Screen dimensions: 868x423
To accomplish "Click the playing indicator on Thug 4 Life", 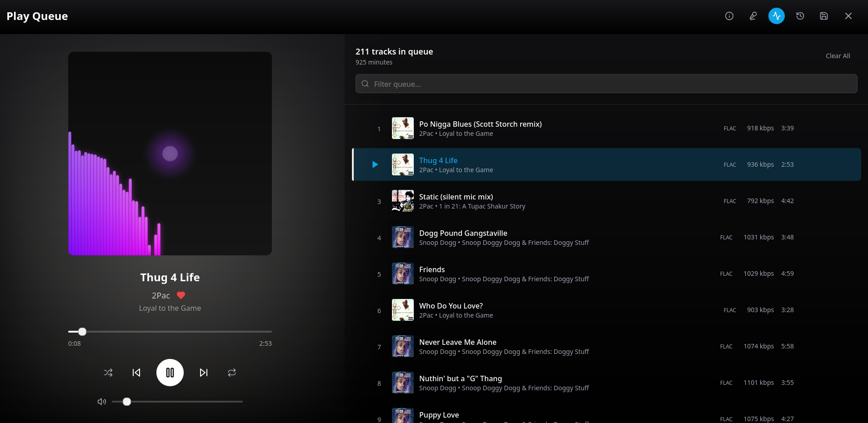I will pyautogui.click(x=375, y=164).
